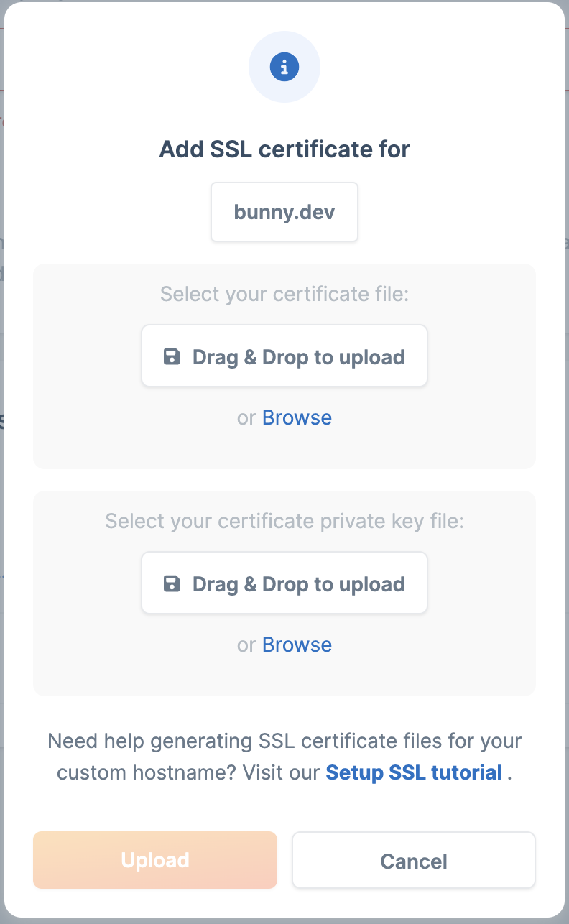Screen dimensions: 569x924
Task: Click certificate file Drag & Drop upload box
Action: point(284,356)
